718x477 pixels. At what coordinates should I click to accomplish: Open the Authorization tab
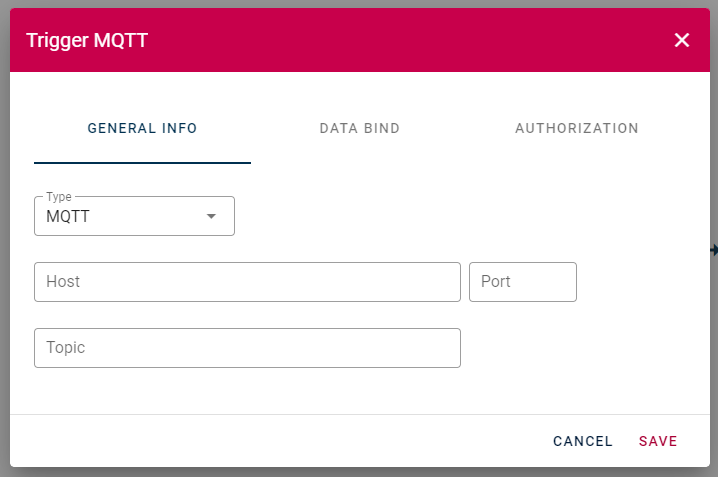[x=577, y=128]
